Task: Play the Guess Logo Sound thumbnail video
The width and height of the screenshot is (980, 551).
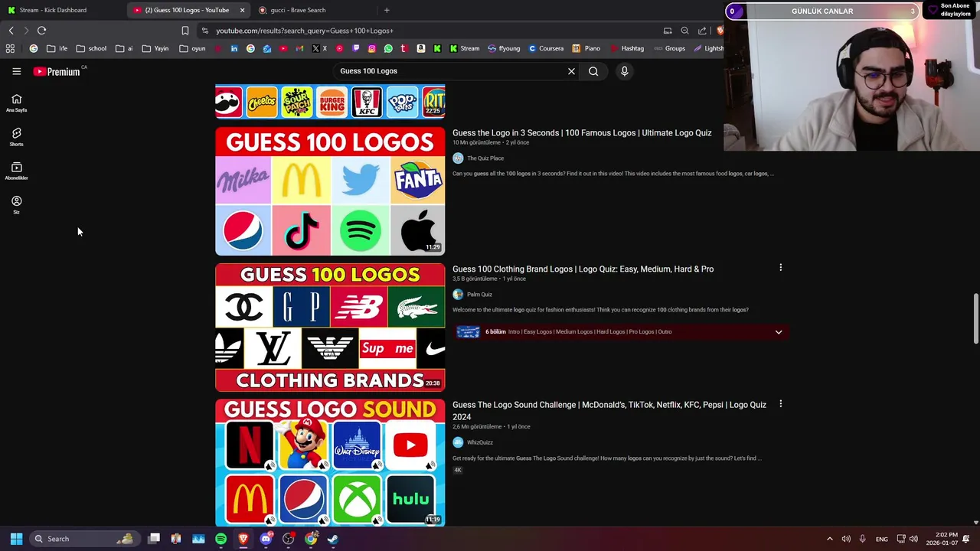Action: pos(330,463)
